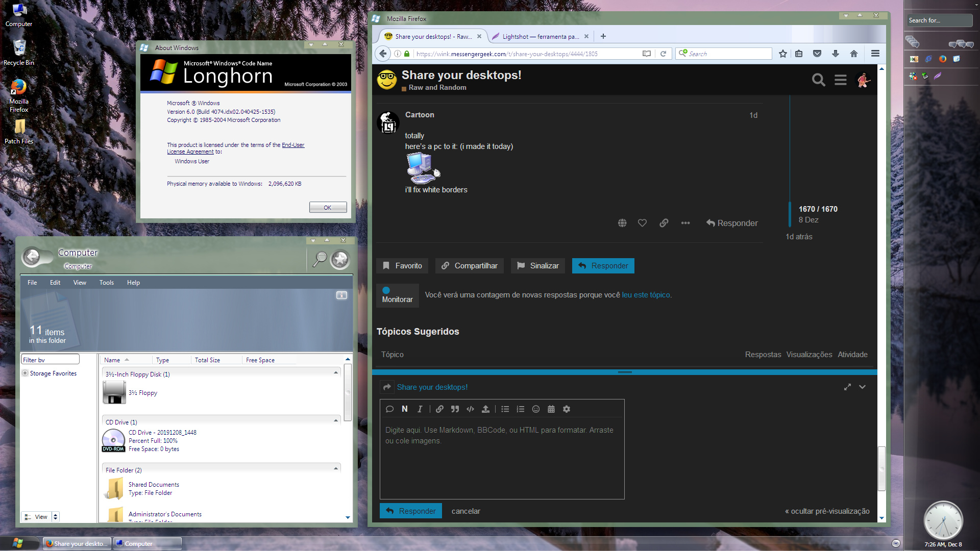Like Cartoon's post with heart icon
Screen dimensions: 980x551
(x=642, y=223)
